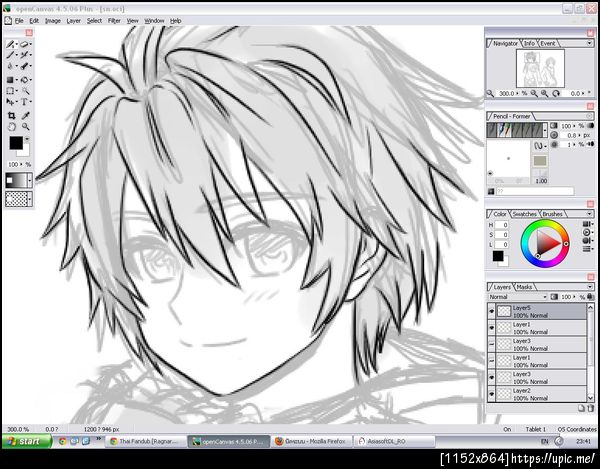Open the pattern preset dropdown in toolbox
Image resolution: width=600 pixels, height=469 pixels.
[x=30, y=199]
